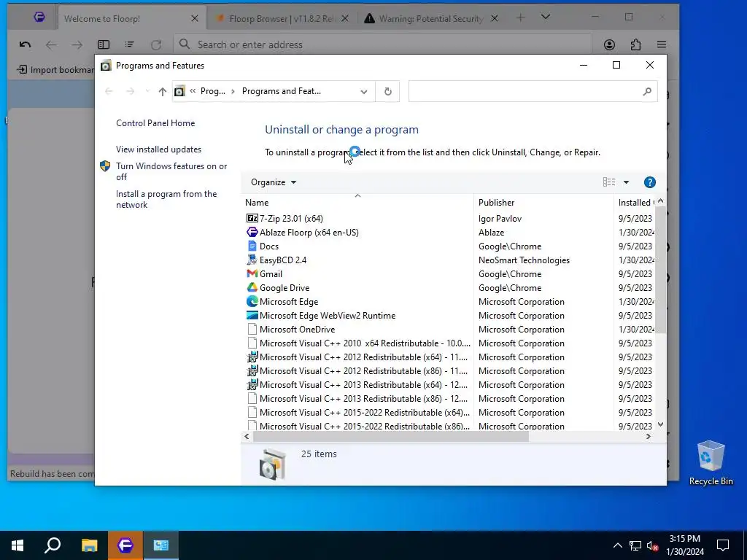Click the Microsoft Edge icon in list
Viewport: 747px width, 560px height.
pos(252,301)
